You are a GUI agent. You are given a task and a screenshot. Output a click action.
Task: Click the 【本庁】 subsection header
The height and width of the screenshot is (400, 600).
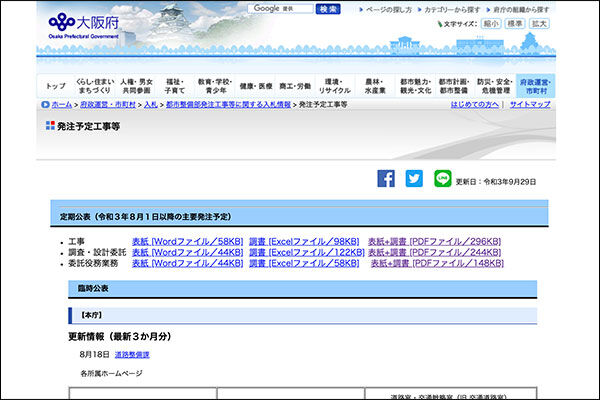tap(303, 315)
